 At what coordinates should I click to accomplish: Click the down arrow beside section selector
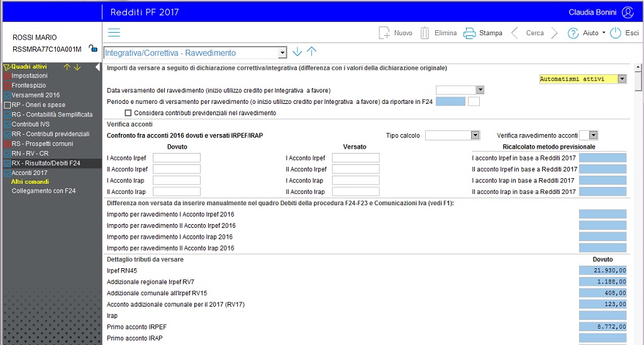point(297,52)
